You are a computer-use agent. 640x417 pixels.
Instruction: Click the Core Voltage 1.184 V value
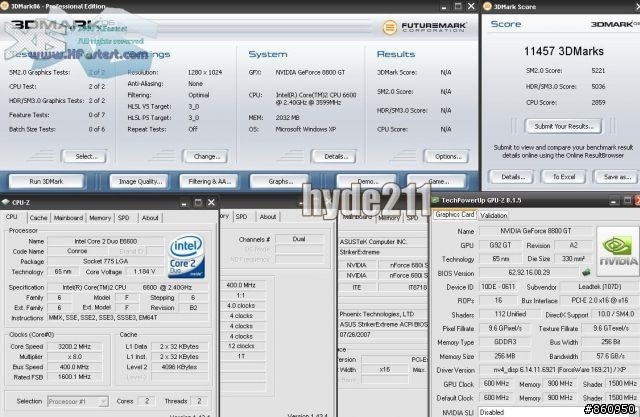(x=144, y=272)
